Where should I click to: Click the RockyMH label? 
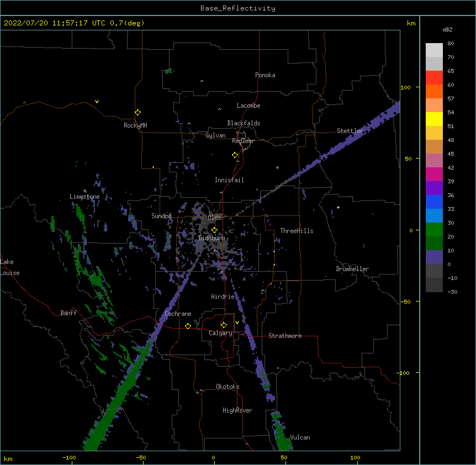(x=135, y=125)
